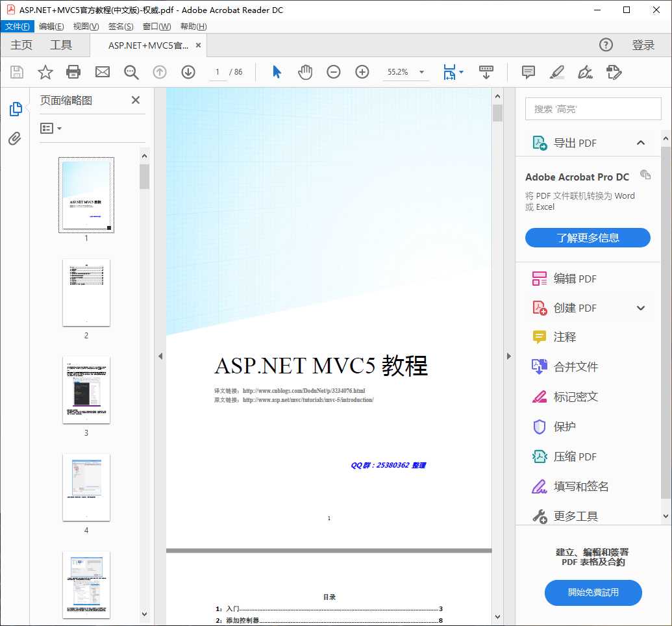Switch to the 工具 tab

coord(60,45)
